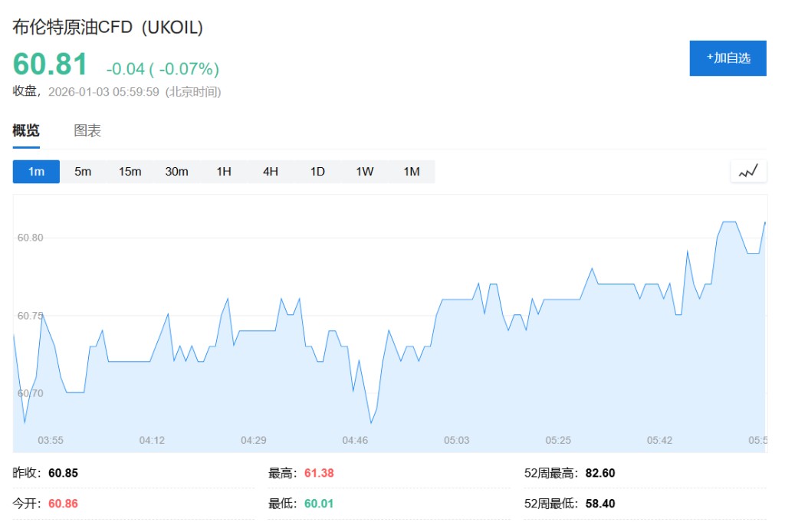The height and width of the screenshot is (532, 785).
Task: Select the 1m timeframe
Action: pos(36,172)
